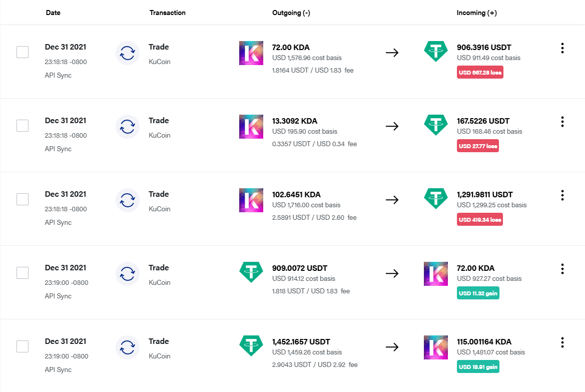Check the box for the 1,452.1657 USDT trade
Screen dimensions: 585x392
[x=23, y=346]
